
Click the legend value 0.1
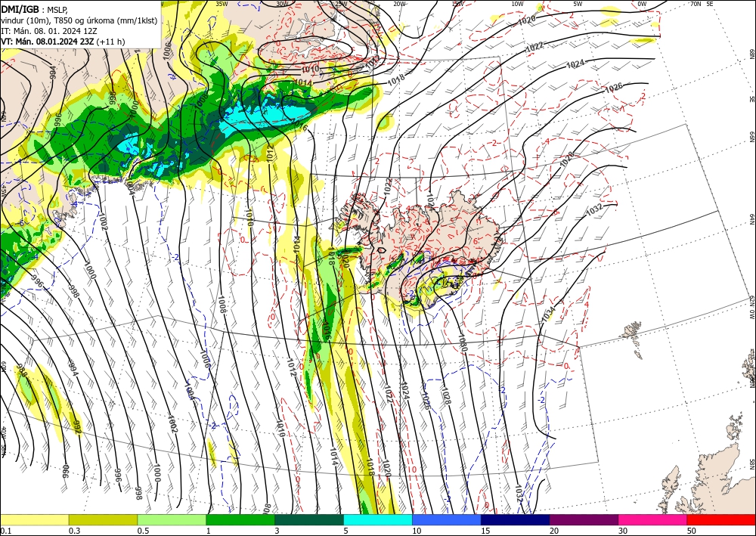5,531
